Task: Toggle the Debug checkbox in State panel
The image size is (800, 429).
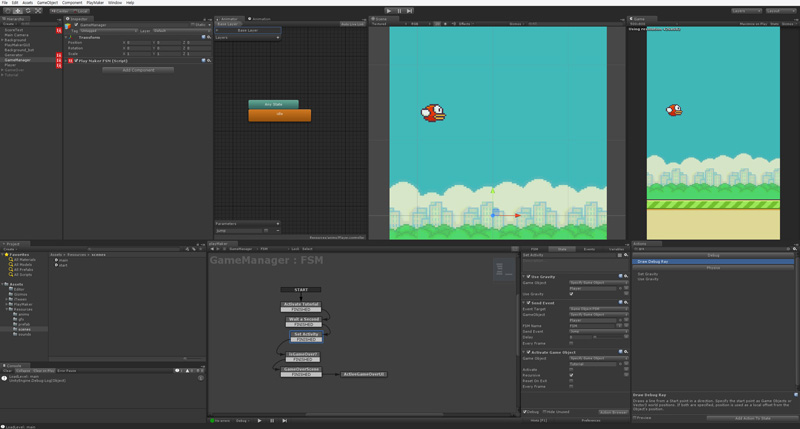Action: point(525,412)
